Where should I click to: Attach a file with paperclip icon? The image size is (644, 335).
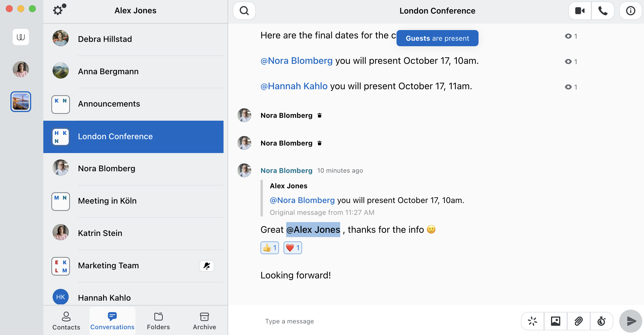coord(578,321)
